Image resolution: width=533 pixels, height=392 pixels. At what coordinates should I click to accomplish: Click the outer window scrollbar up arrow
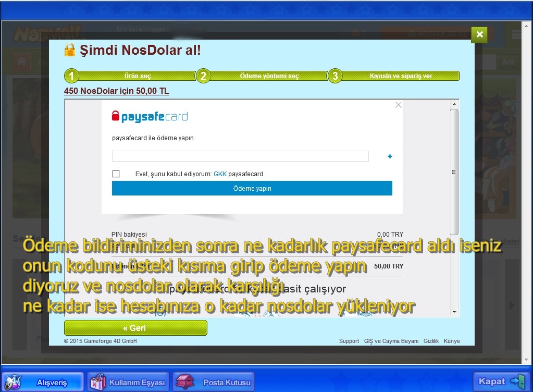pos(526,26)
